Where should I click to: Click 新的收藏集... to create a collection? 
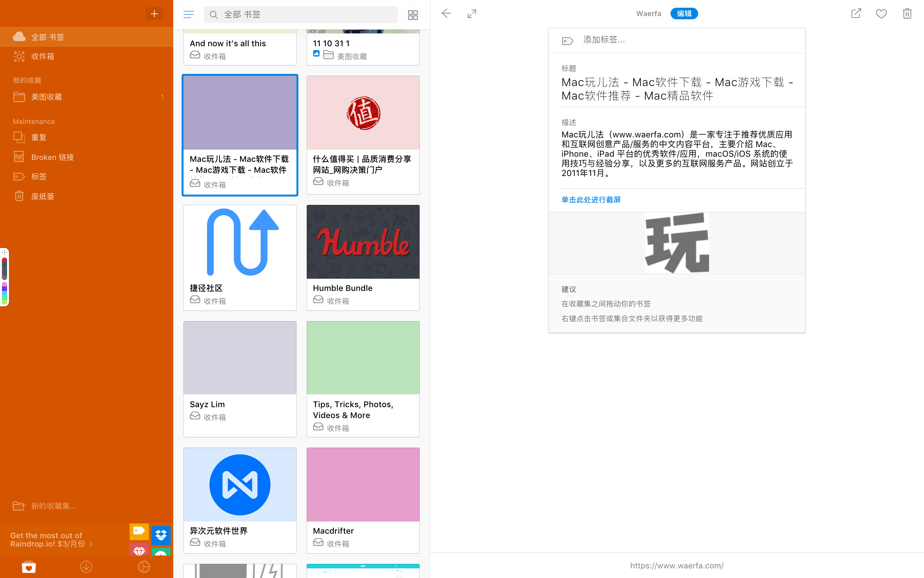tap(44, 506)
